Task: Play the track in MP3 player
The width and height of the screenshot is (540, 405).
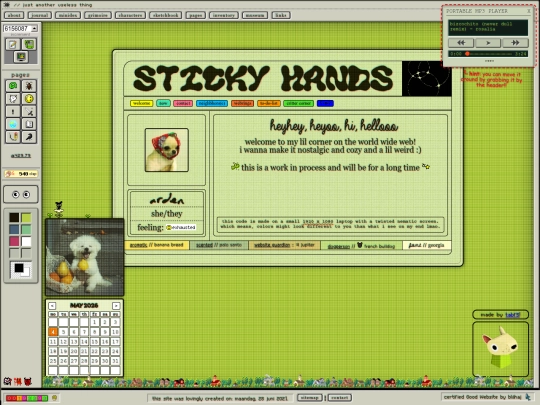Action: tap(488, 43)
